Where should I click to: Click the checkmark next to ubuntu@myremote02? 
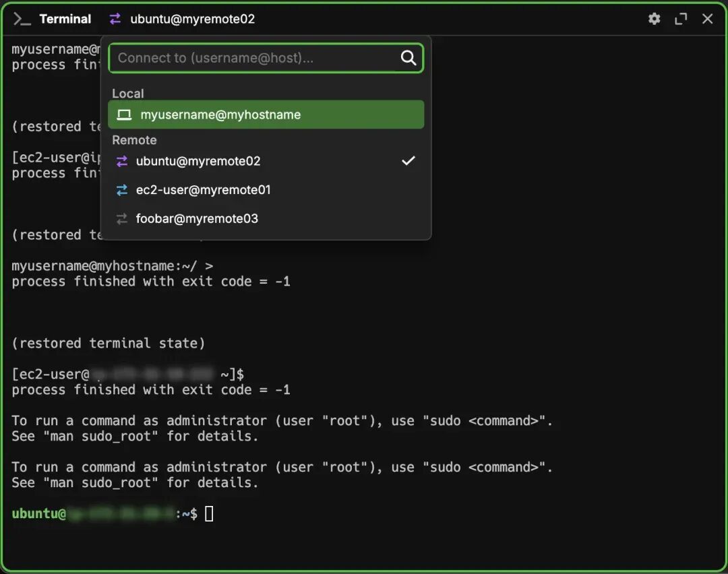click(x=408, y=160)
